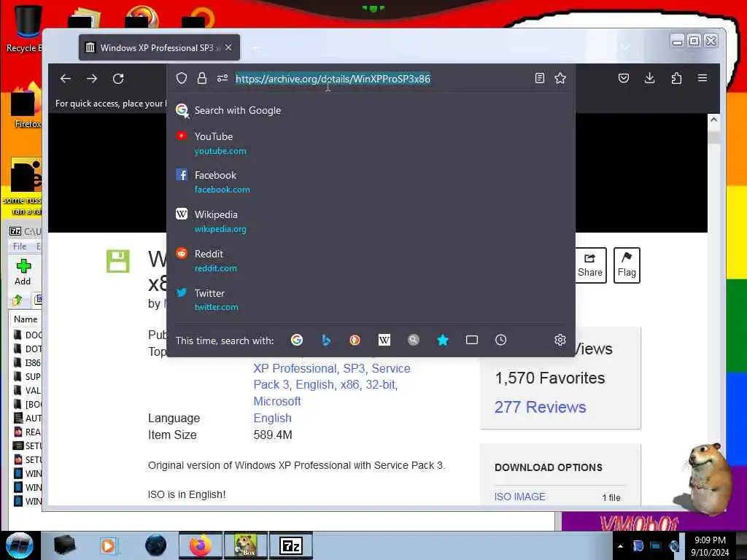Search this time with Bing icon
The width and height of the screenshot is (747, 560).
click(x=326, y=340)
